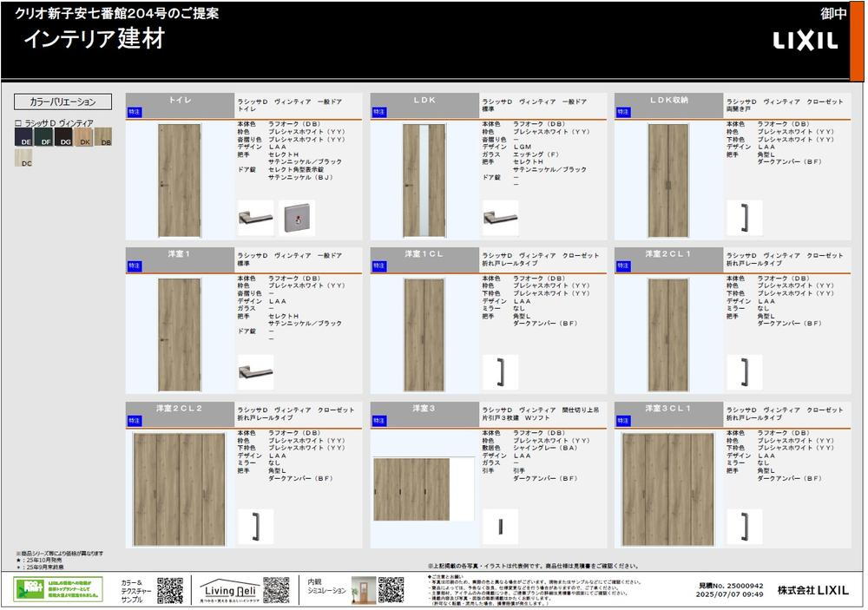Pick the DC color swatch
Viewport: 868px width, 610px height.
point(23,158)
